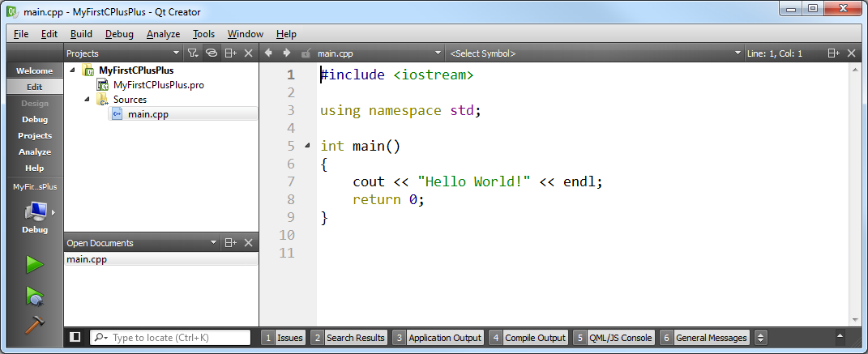
Task: Toggle the sidebar visibility button
Action: point(75,337)
